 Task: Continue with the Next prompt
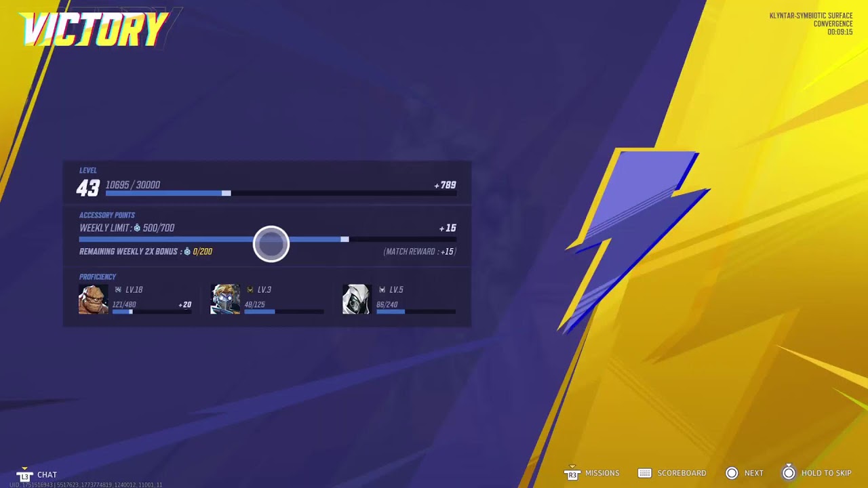pyautogui.click(x=744, y=473)
